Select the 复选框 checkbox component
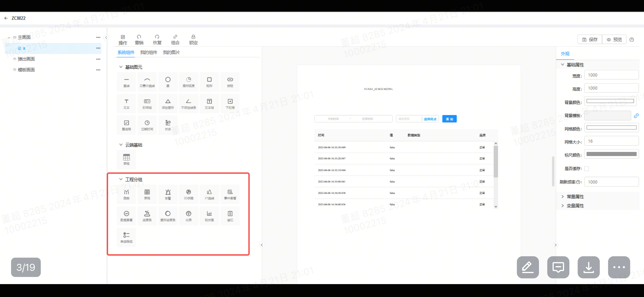 pos(126,125)
